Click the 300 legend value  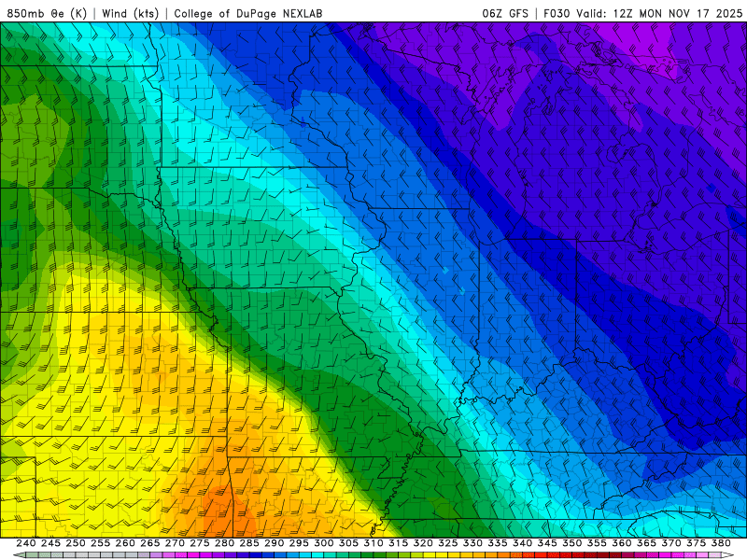323,543
